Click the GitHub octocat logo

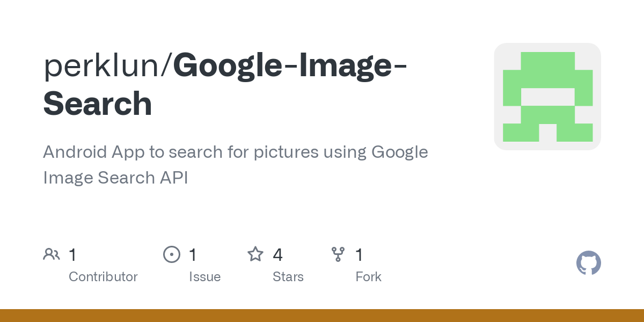pos(589,263)
